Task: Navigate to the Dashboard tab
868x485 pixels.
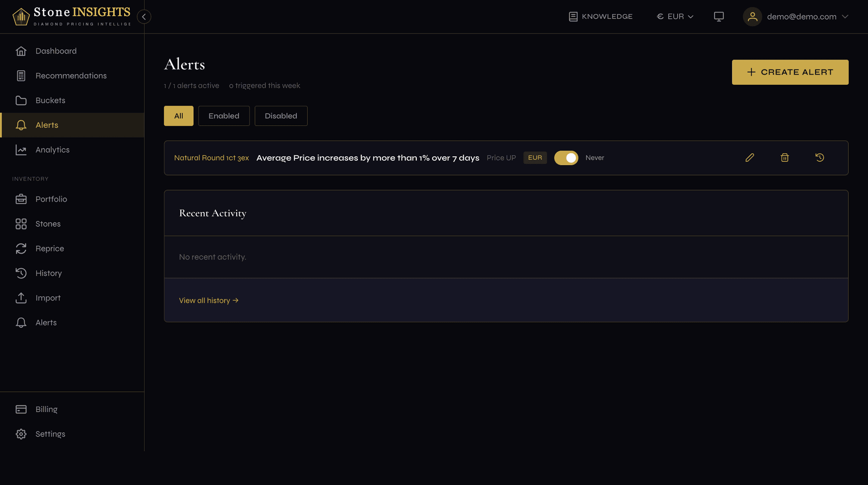Action: tap(56, 50)
